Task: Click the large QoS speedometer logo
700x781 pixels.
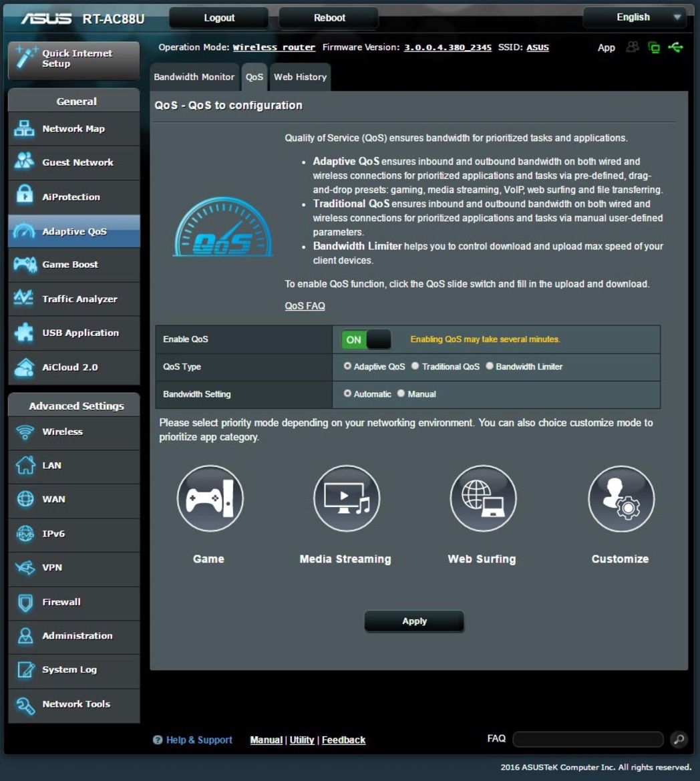Action: (223, 227)
